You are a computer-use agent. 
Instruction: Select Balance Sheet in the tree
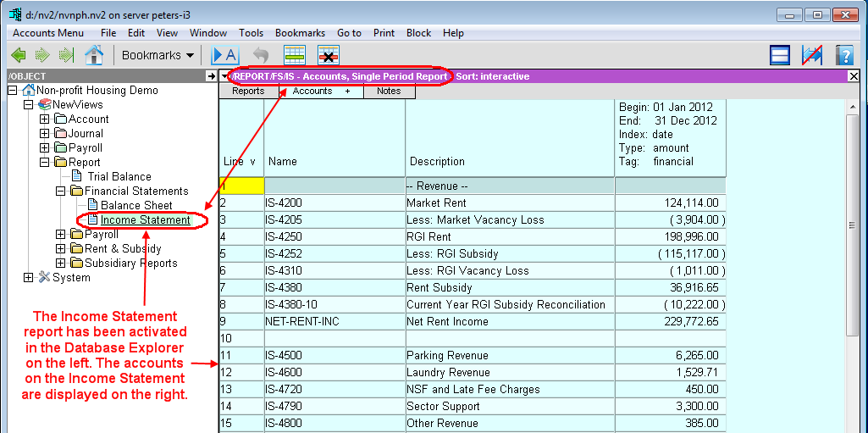pos(135,206)
